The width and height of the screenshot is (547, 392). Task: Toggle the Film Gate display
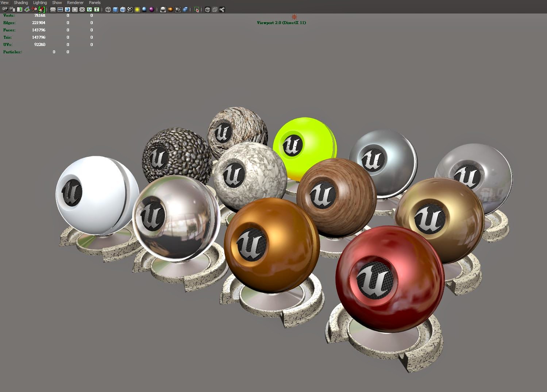click(x=60, y=9)
